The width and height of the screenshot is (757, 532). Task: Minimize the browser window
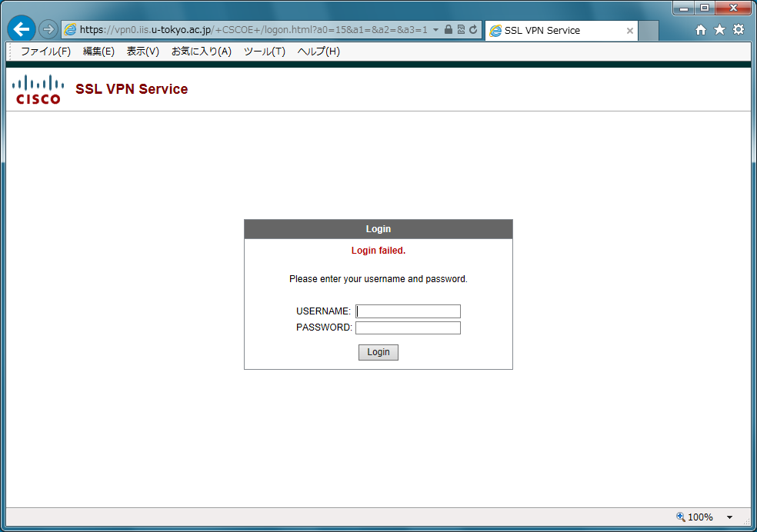tap(684, 8)
